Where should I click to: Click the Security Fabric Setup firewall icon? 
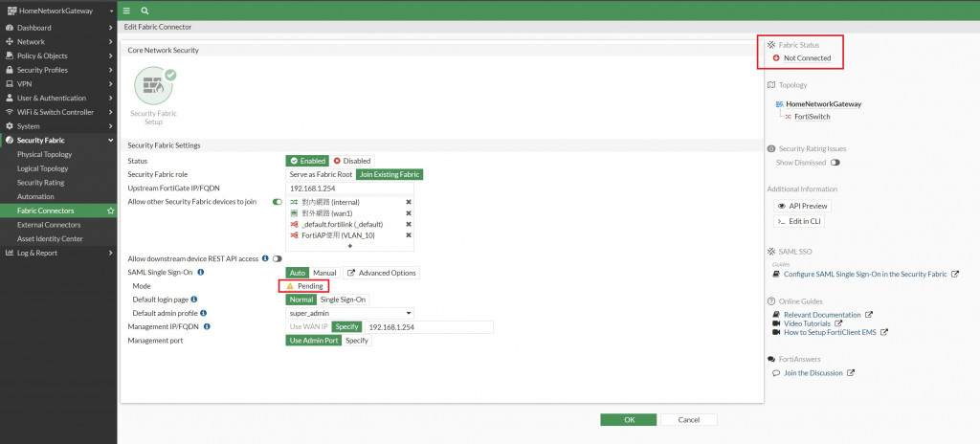coord(153,85)
